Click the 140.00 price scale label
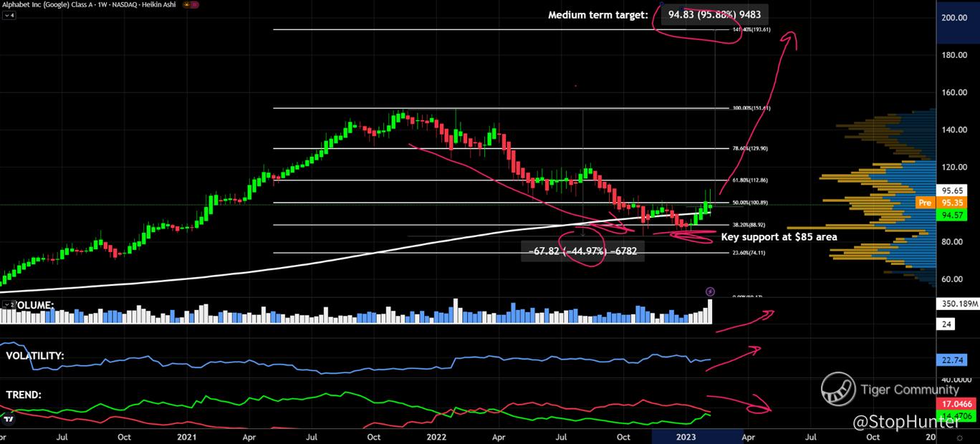This screenshot has height=444, width=980. [x=955, y=130]
